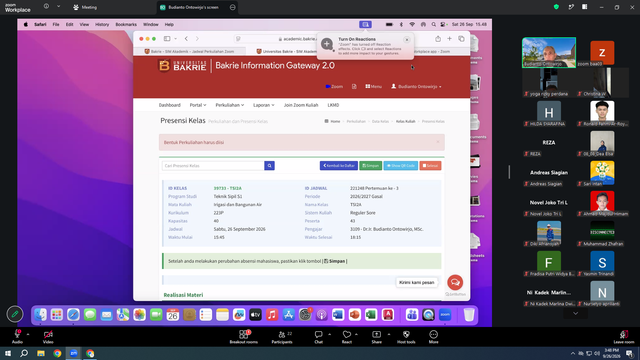Open audio options caret beside Audio
This screenshot has width=640, height=360.
[x=28, y=334]
